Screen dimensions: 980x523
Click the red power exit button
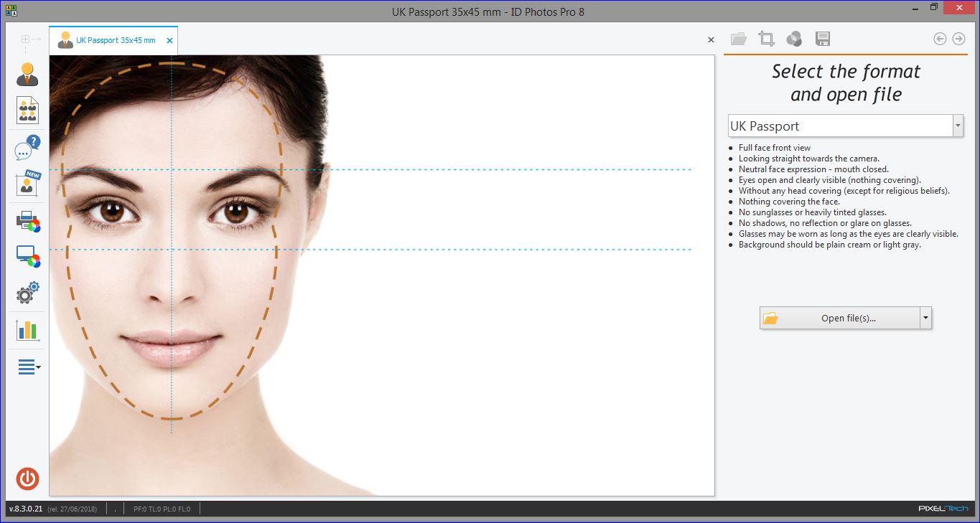[x=27, y=479]
